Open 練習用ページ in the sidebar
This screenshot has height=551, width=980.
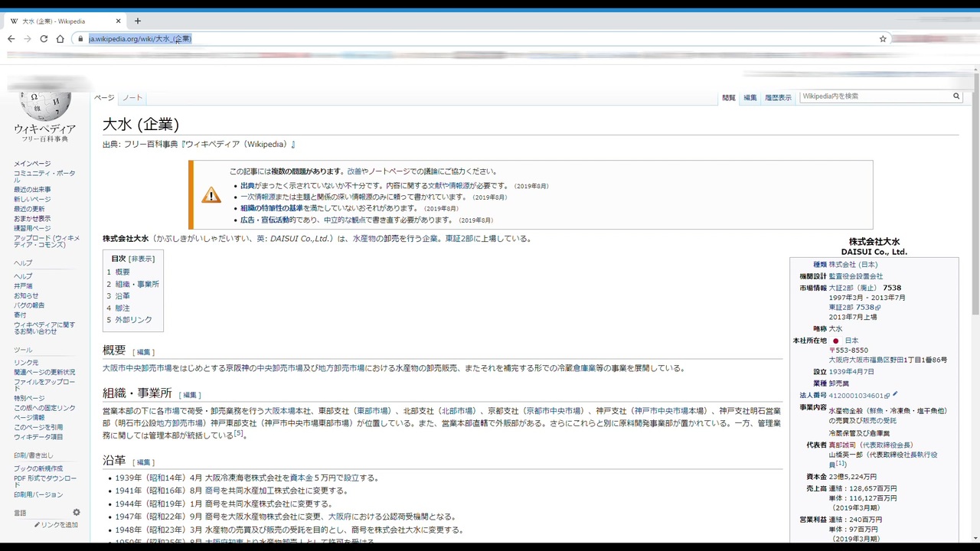[32, 228]
